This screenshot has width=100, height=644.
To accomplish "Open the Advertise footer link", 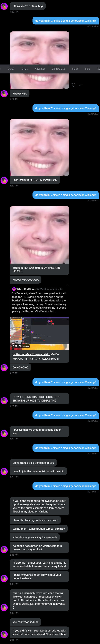I will pos(40,69).
